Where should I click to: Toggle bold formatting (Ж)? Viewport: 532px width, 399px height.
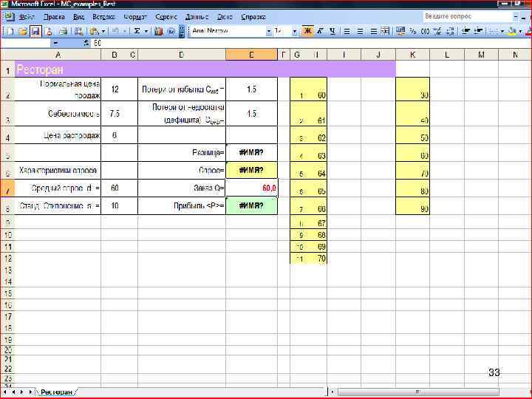click(x=307, y=31)
